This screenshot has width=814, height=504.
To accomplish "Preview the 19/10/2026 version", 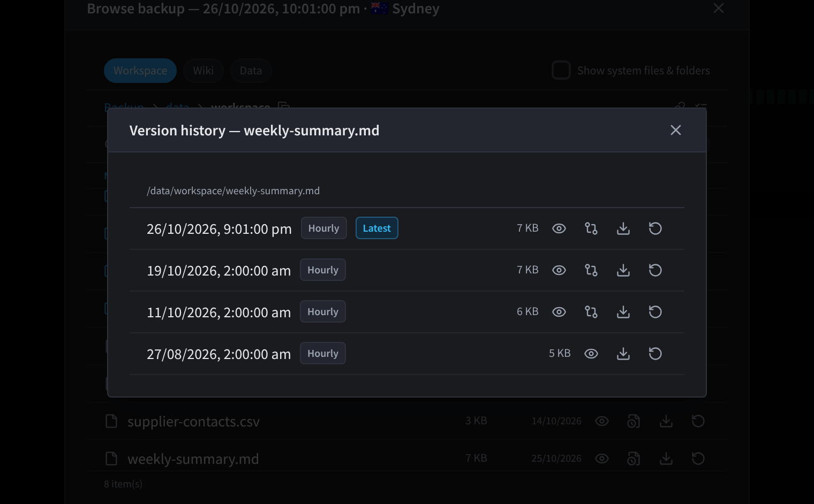I will (x=559, y=270).
